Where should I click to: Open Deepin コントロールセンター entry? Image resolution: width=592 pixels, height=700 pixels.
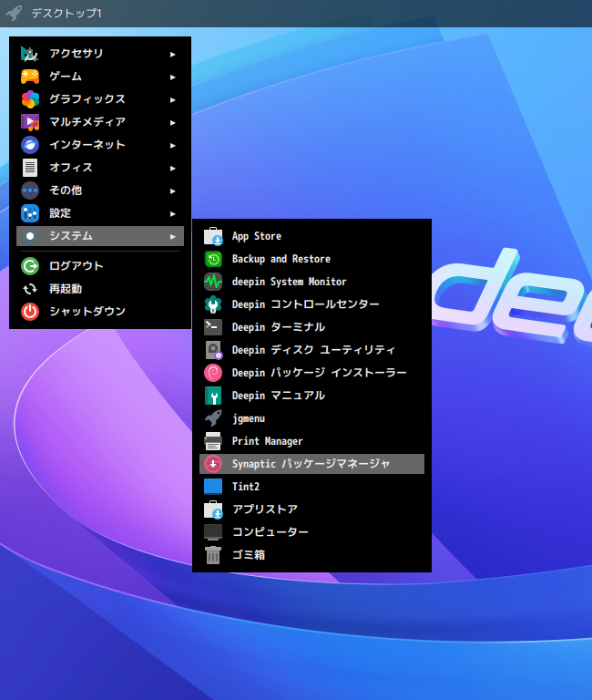pos(311,304)
